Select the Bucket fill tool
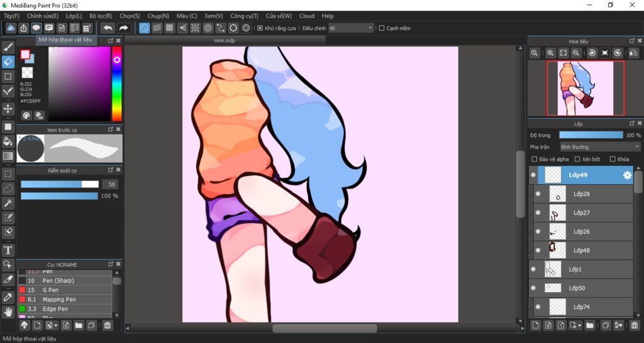The width and height of the screenshot is (644, 343). [8, 141]
